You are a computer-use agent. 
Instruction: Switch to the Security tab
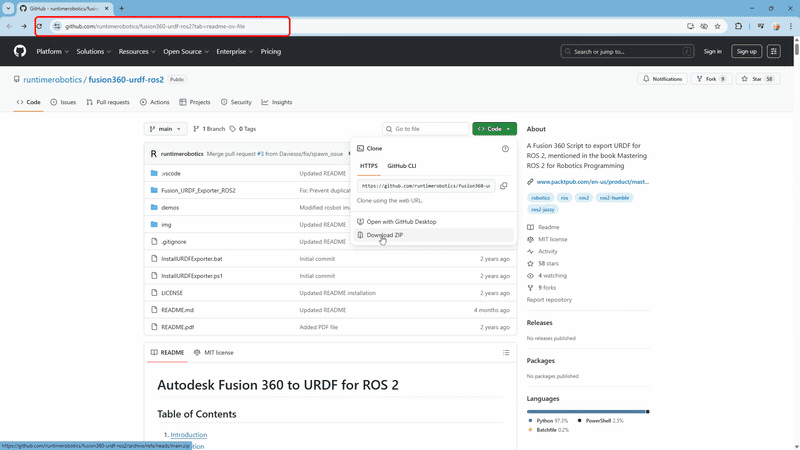click(236, 102)
